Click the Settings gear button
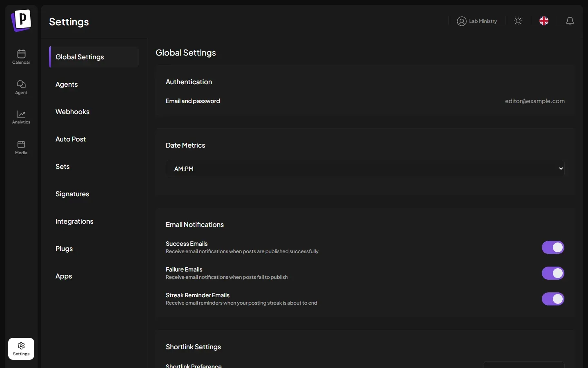Screen dimensions: 588x368 [x=21, y=349]
